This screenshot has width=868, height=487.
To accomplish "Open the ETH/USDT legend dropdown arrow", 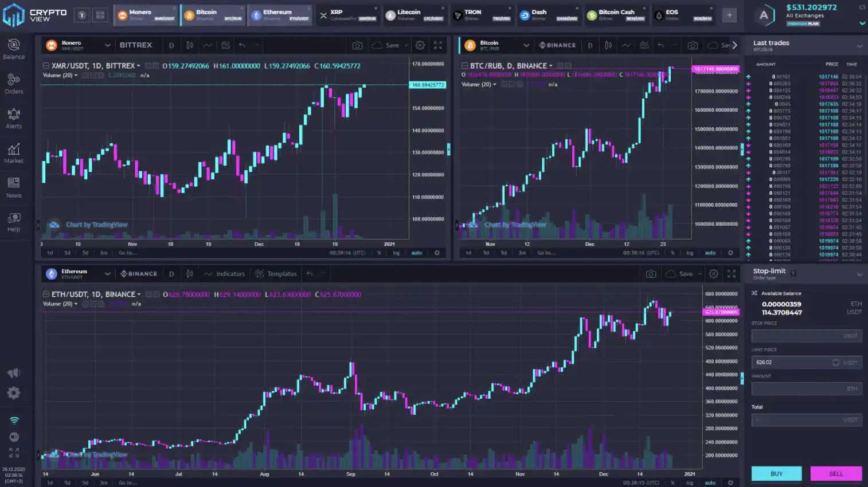I will [139, 294].
